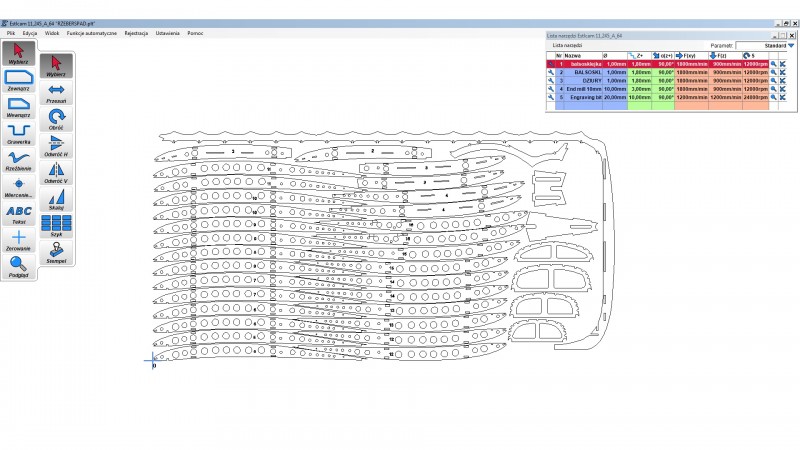The width and height of the screenshot is (800, 450).
Task: Open the Pomoc menu
Action: (195, 33)
